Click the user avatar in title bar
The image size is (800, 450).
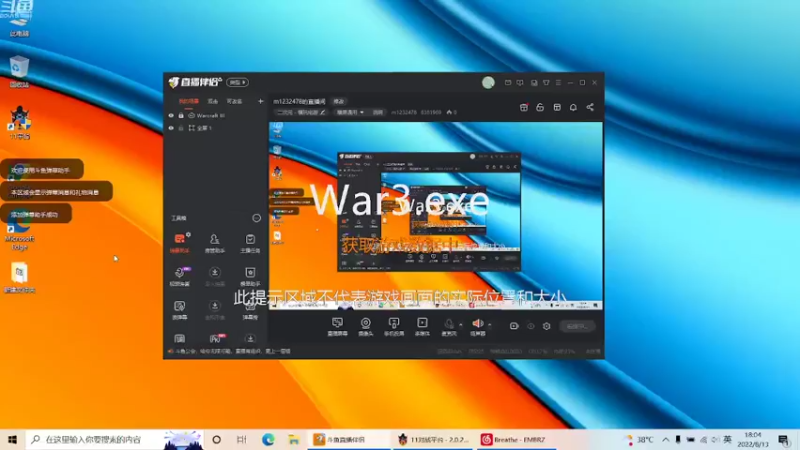(488, 83)
